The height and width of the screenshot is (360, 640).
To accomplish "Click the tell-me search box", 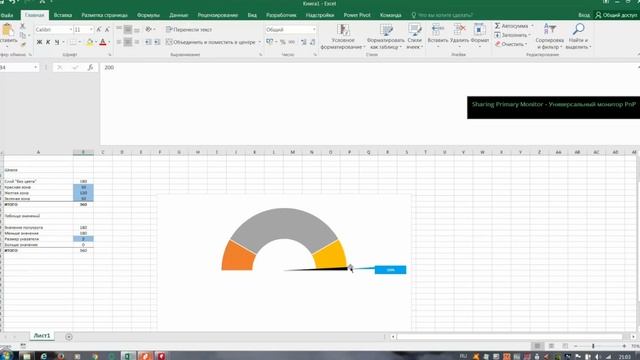I will tap(442, 15).
